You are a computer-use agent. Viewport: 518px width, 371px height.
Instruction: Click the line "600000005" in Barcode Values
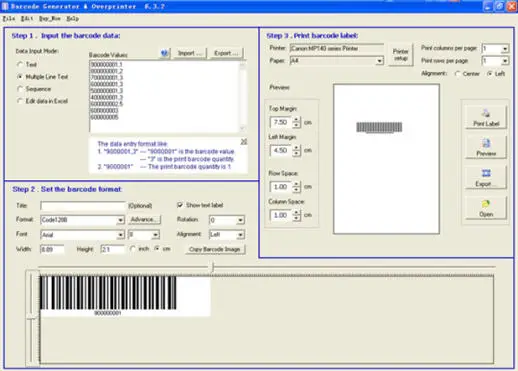[104, 117]
